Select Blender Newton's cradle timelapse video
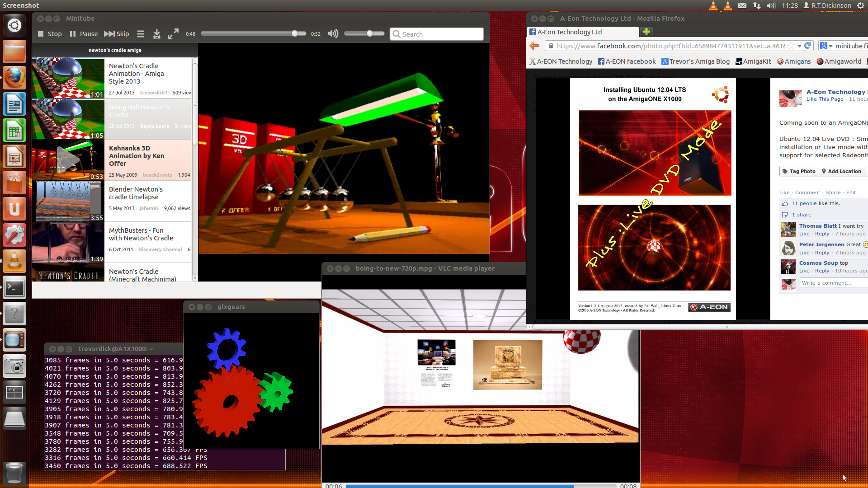 136,193
